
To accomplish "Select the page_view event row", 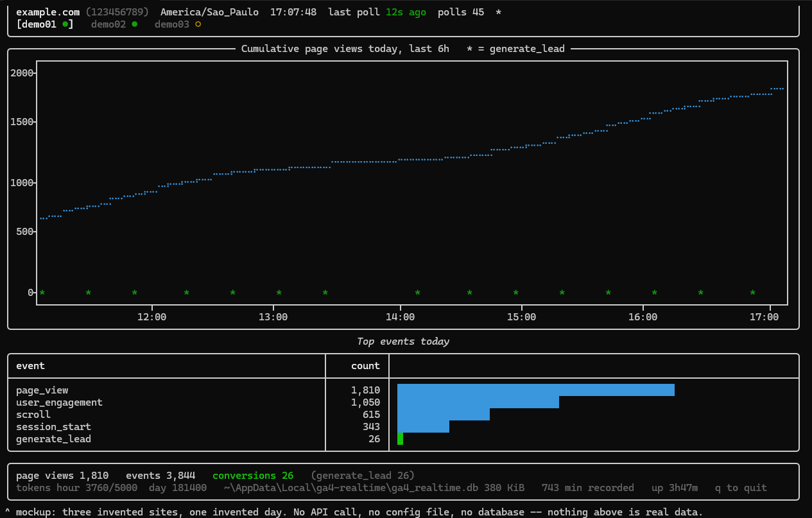I will point(403,390).
